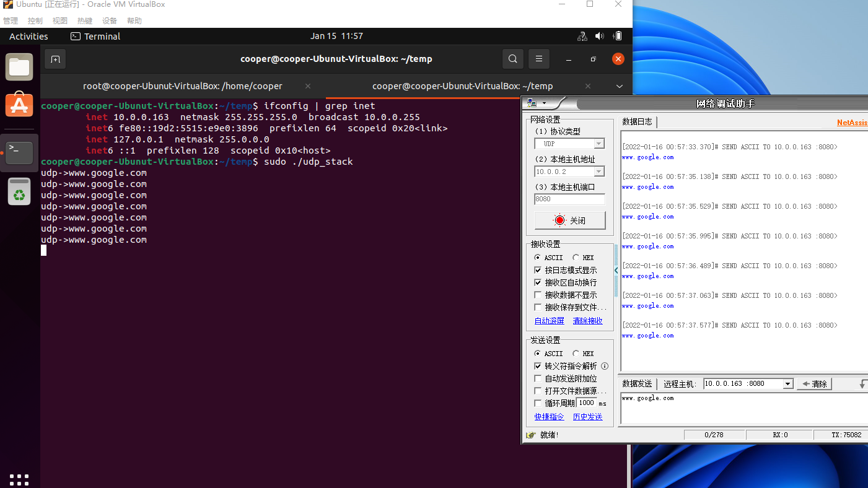Enable 接收保存到文件 checkbox

coord(538,307)
